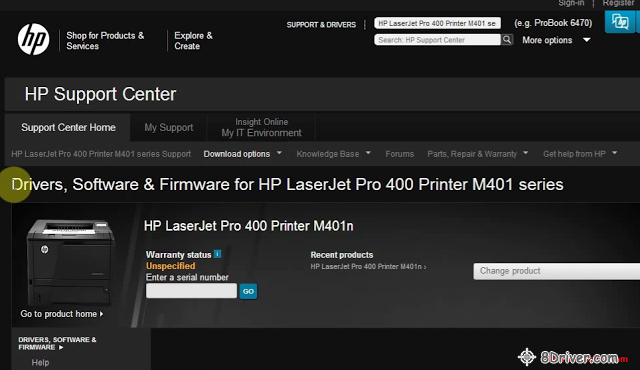Click the warranty status info icon
Viewport: 640px width, 370px height.
tap(218, 254)
